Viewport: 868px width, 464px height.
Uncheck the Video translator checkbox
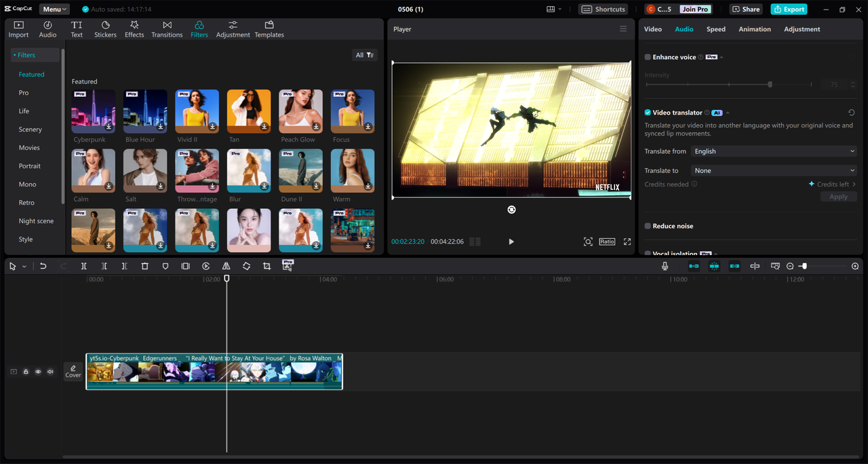(648, 113)
